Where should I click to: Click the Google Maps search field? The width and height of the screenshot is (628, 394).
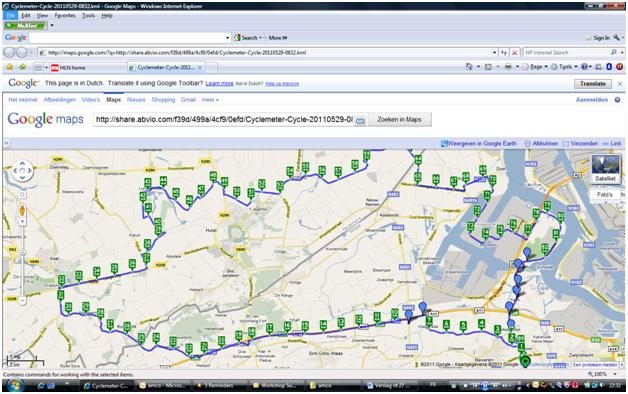224,119
